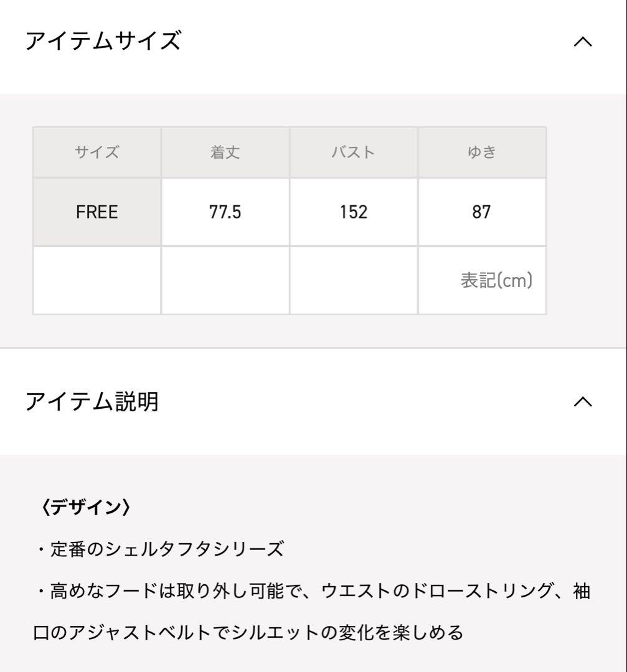627x672 pixels.
Task: Click the 高めなフードは取り外し可能 description line
Action: [x=311, y=591]
